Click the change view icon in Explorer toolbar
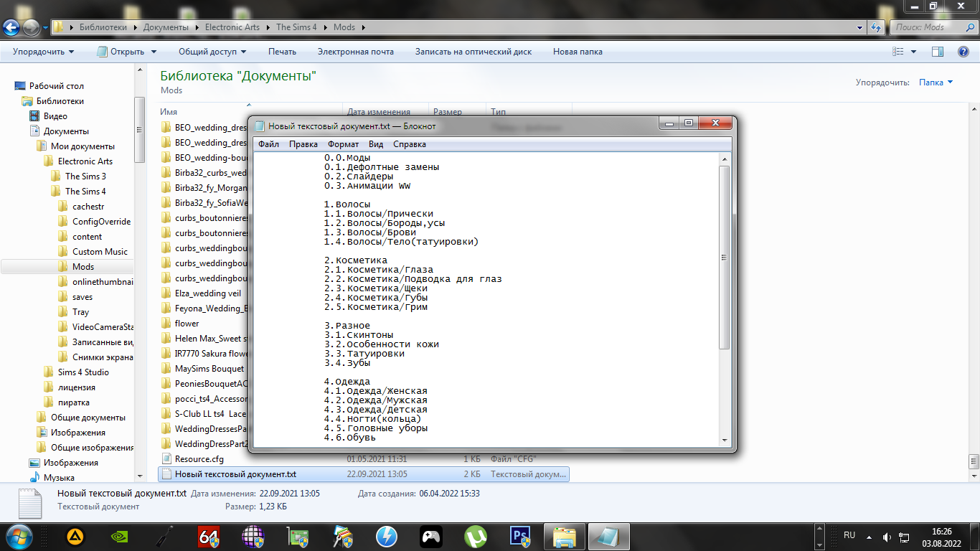 897,52
